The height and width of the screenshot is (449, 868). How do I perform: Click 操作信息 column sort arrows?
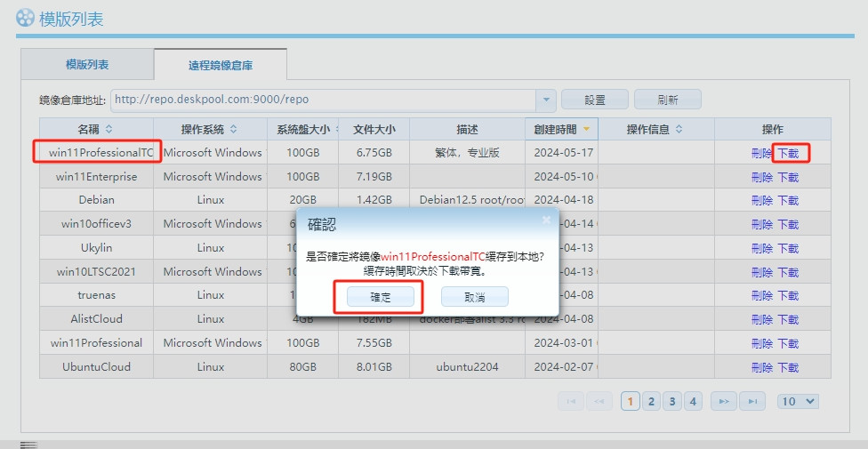679,130
